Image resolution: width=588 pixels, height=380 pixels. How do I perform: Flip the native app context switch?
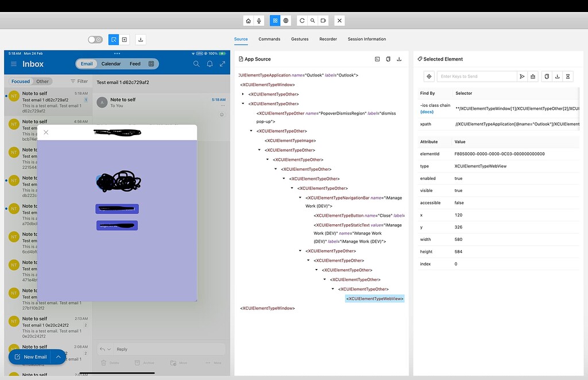point(95,40)
